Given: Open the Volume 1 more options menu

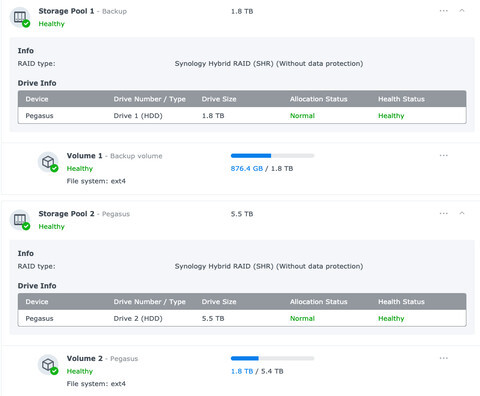Looking at the screenshot, I should click(x=444, y=156).
